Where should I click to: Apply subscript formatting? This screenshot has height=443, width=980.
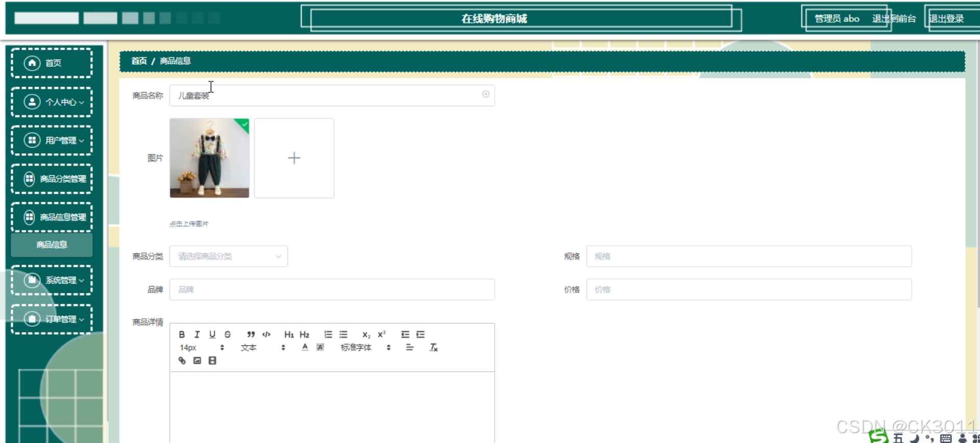[x=366, y=334]
